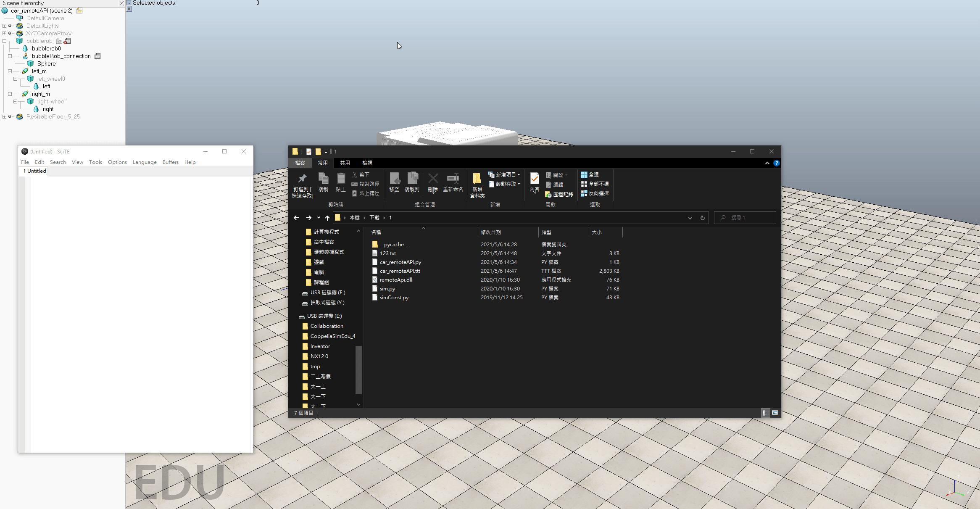Click the Properties icon in Explorer title bar
This screenshot has height=509, width=980.
(x=308, y=152)
